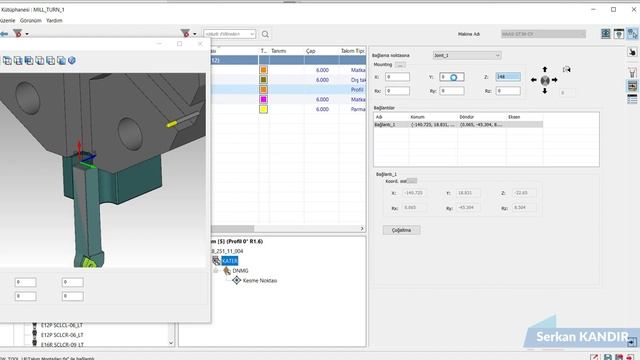Click the small button next to Mounting
640x360 pixels.
click(x=400, y=65)
